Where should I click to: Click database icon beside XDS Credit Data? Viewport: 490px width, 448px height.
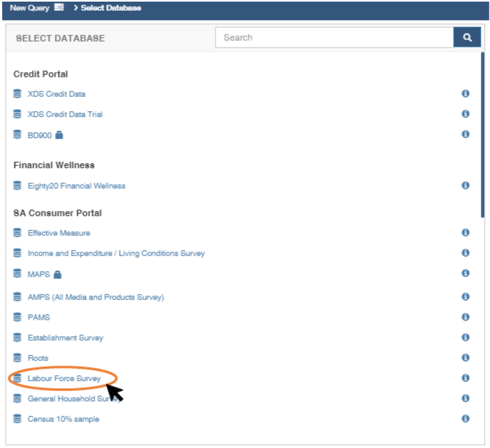[17, 93]
